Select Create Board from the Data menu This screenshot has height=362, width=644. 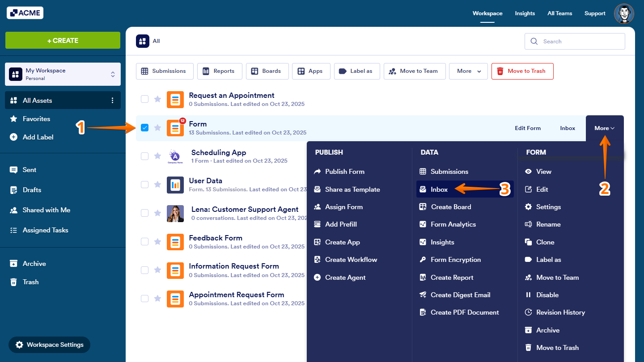click(450, 206)
